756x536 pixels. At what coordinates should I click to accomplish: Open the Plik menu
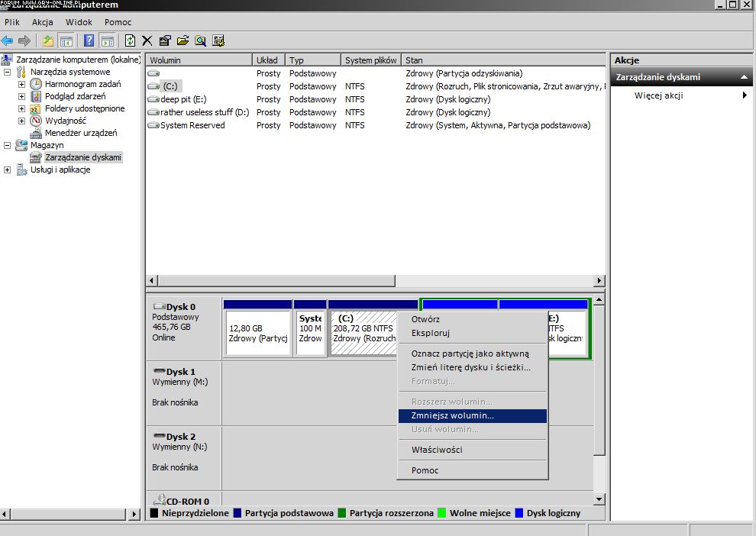tap(12, 22)
